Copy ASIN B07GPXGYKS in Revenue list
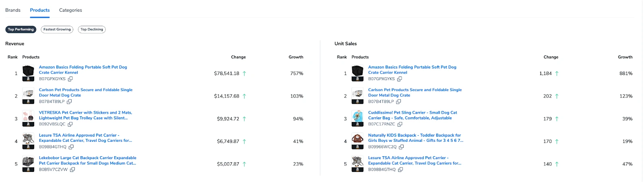This screenshot has width=644, height=182. point(70,79)
